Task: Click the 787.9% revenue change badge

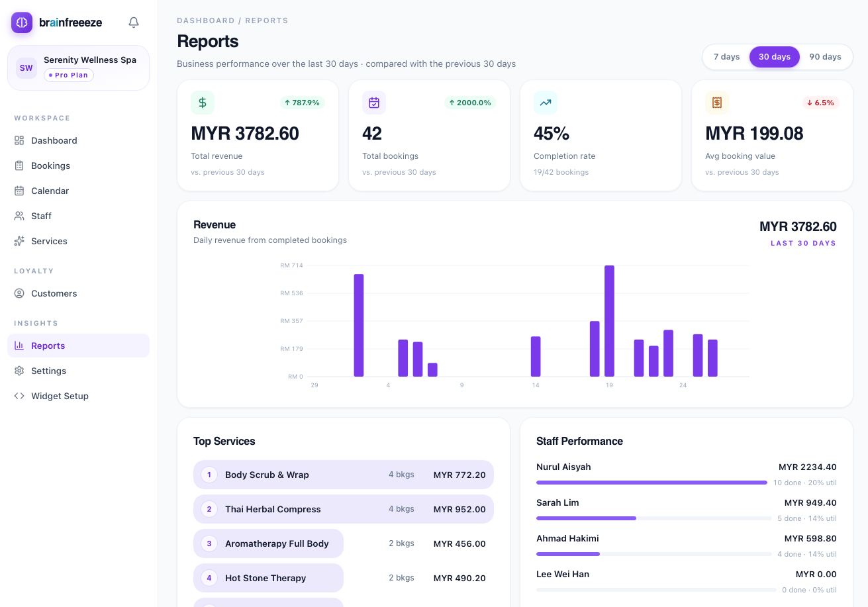Action: click(302, 103)
